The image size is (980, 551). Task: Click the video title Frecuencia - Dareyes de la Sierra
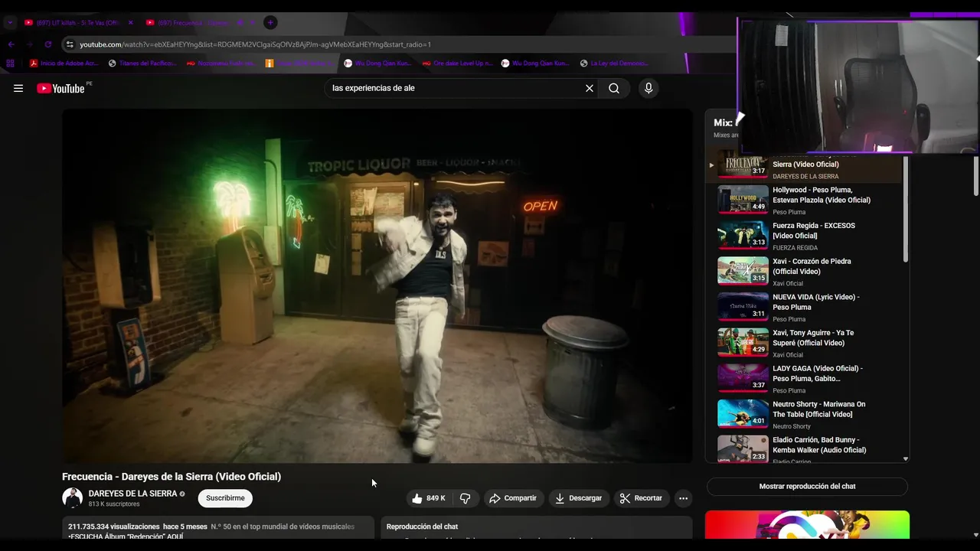click(x=171, y=477)
